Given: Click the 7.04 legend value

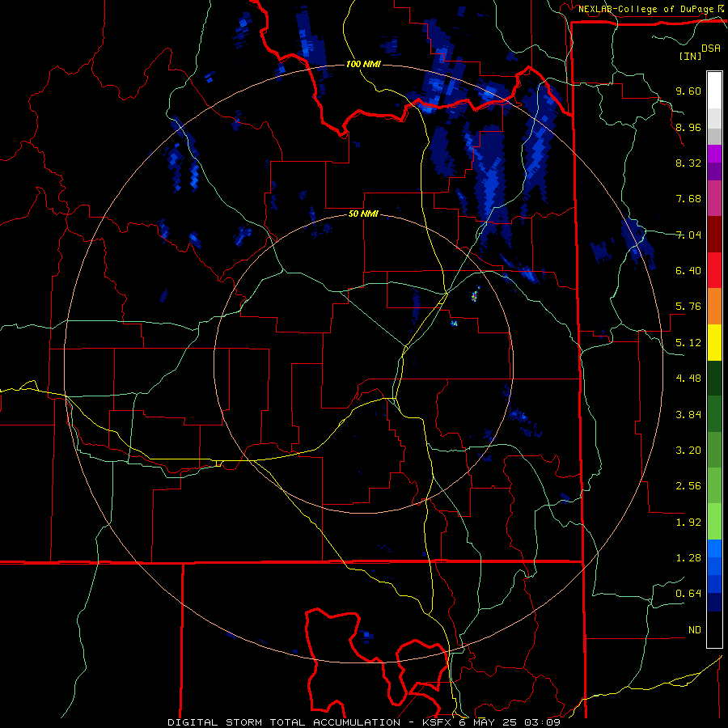Looking at the screenshot, I should point(688,235).
